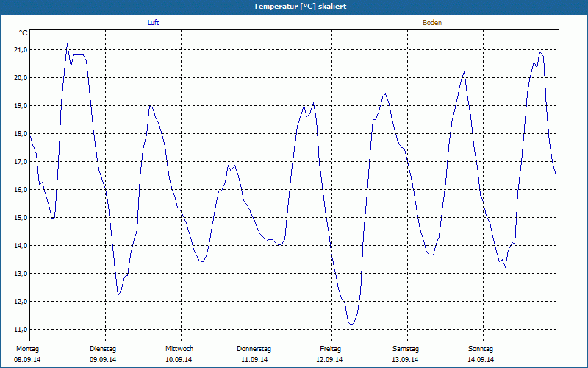Click the 14,0 y-axis value
The width and height of the screenshot is (588, 368).
click(21, 246)
